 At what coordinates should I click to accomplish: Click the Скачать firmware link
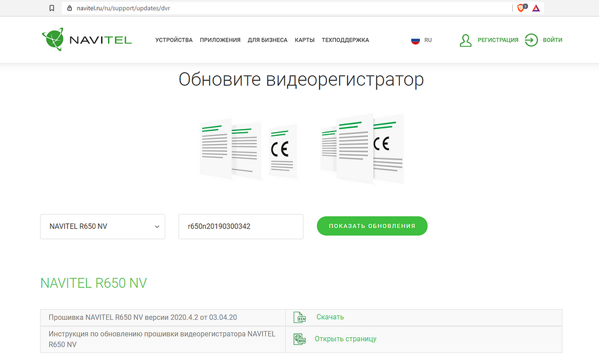click(x=329, y=317)
